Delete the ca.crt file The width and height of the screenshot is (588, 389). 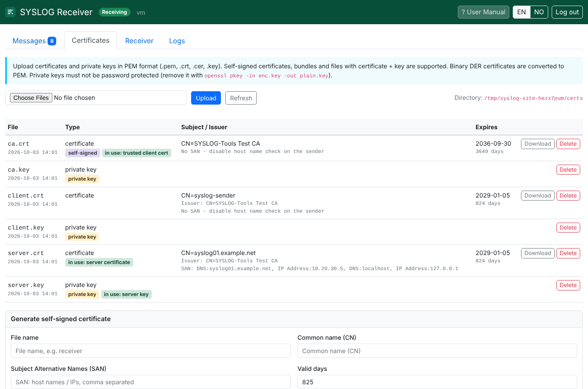(568, 144)
